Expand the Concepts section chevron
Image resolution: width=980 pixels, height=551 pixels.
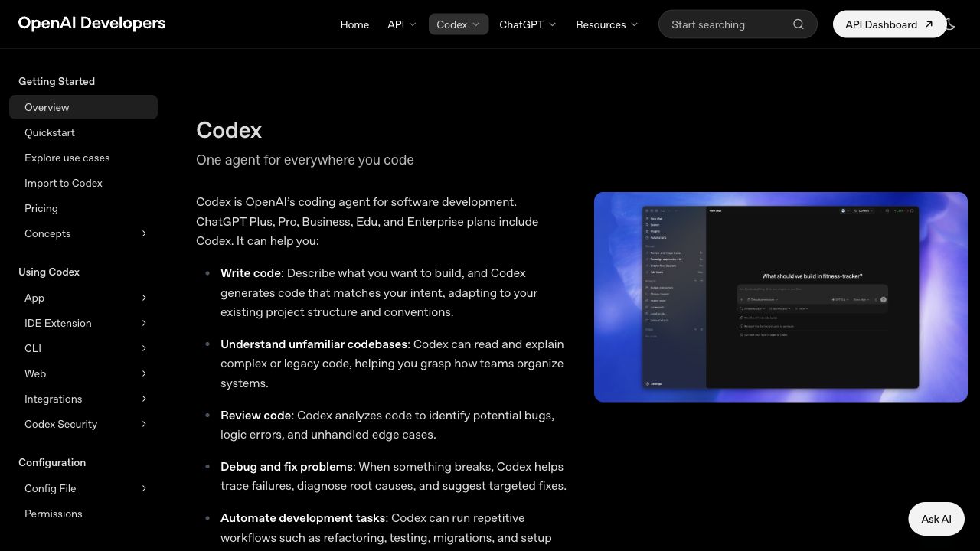coord(144,233)
